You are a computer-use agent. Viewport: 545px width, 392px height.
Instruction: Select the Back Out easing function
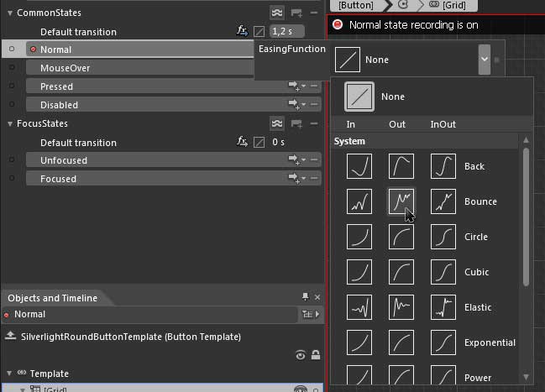(x=401, y=166)
